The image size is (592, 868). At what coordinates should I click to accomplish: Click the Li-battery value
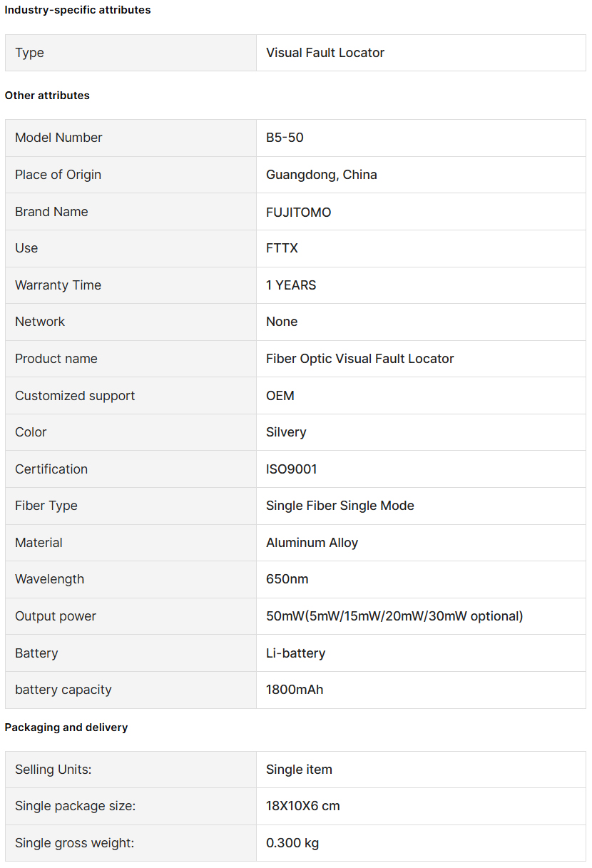coord(296,653)
